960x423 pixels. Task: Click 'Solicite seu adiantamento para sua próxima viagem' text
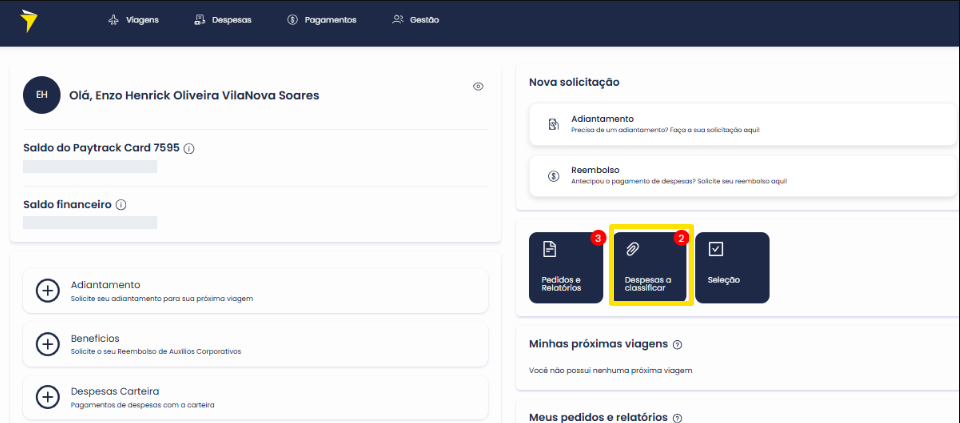point(162,299)
